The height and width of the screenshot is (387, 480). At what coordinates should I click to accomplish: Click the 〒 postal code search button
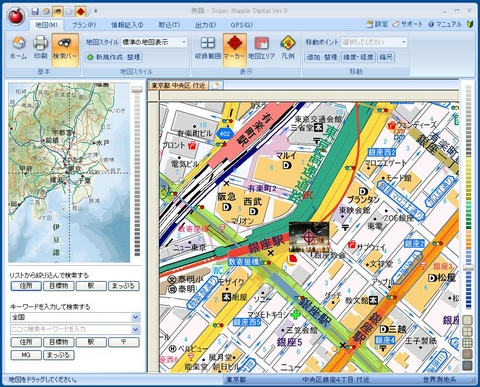coord(124,342)
